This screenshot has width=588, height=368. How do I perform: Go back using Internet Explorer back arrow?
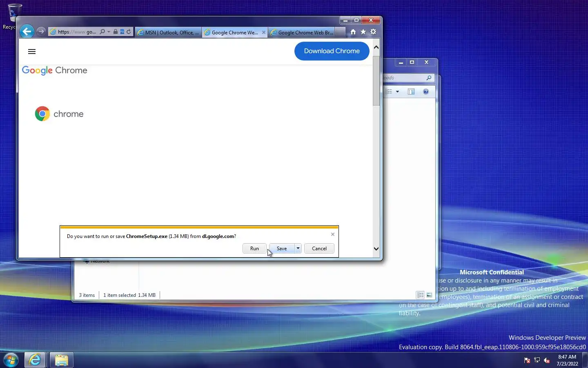[x=27, y=31]
